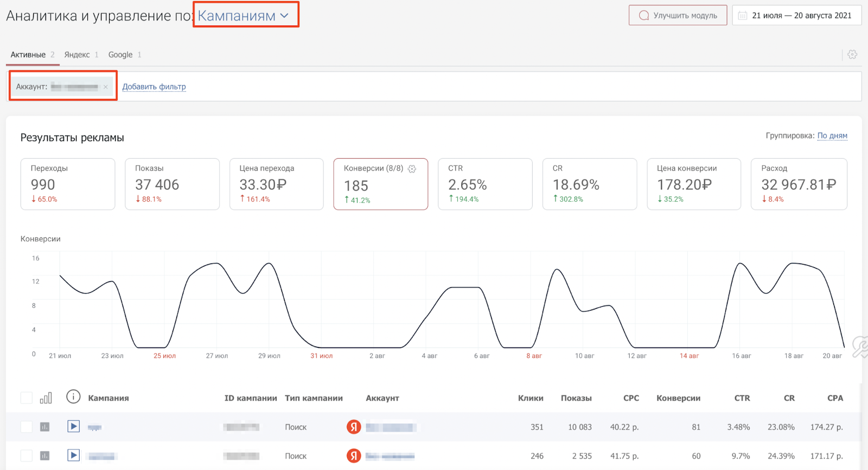Remove the Аккаунт filter chip
This screenshot has height=470, width=868.
point(106,87)
